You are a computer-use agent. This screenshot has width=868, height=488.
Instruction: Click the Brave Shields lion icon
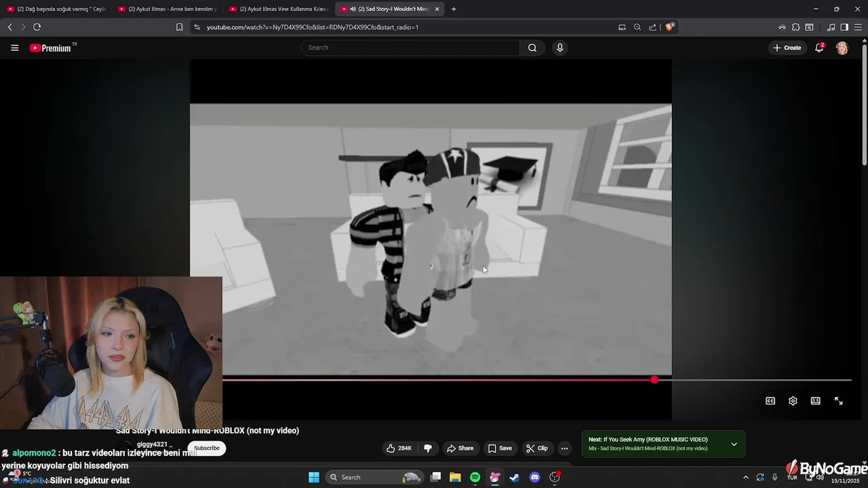click(x=670, y=27)
